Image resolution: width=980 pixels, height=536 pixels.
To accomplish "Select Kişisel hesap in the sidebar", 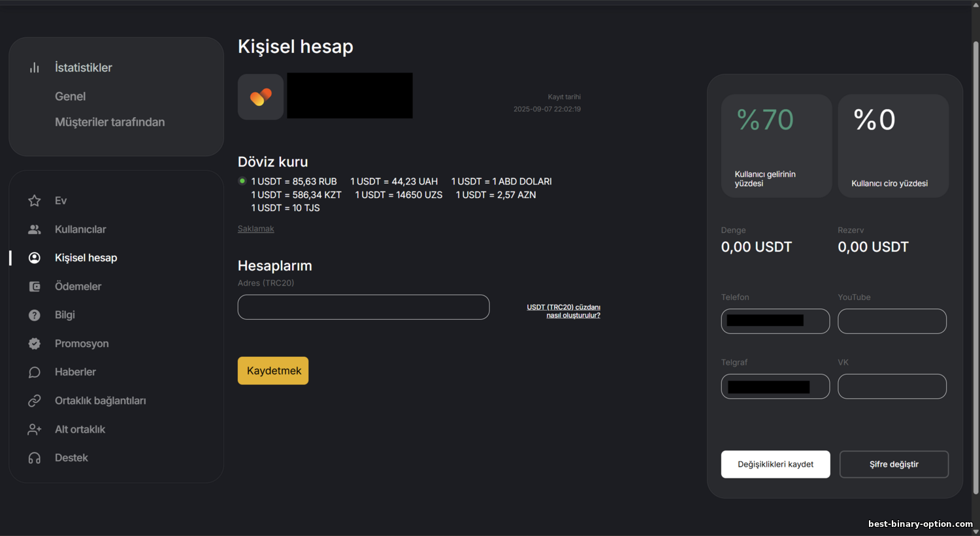I will pos(86,258).
